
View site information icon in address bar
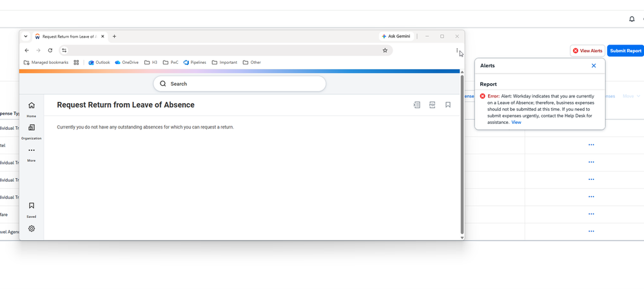[x=64, y=50]
